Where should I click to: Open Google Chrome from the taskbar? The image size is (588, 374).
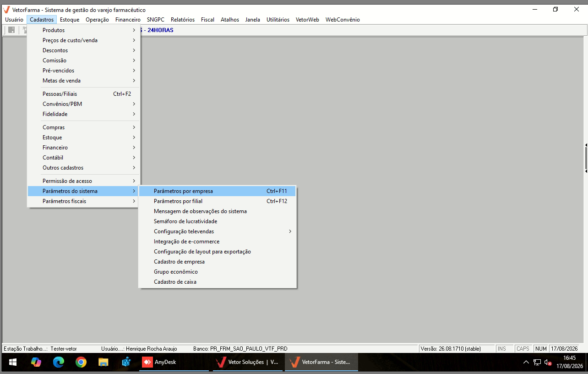pos(81,362)
